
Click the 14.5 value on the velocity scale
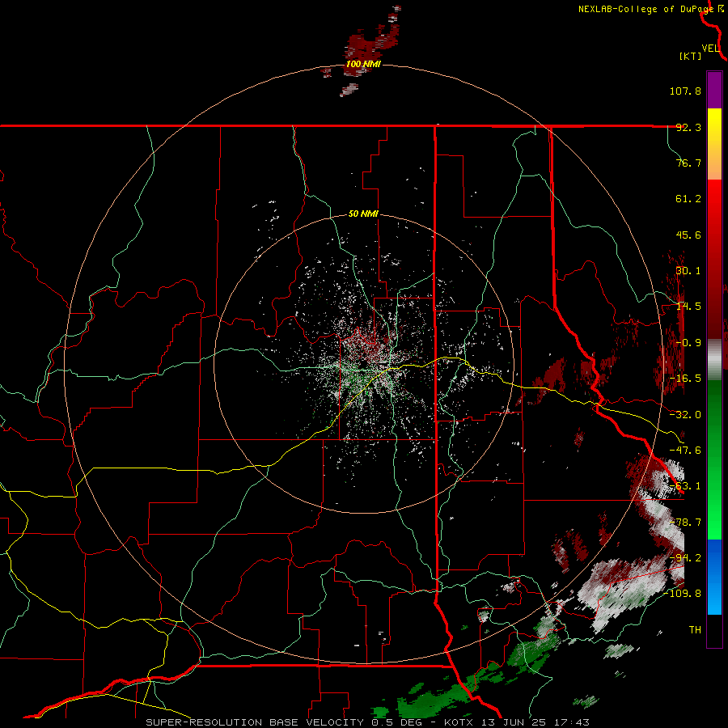(688, 307)
